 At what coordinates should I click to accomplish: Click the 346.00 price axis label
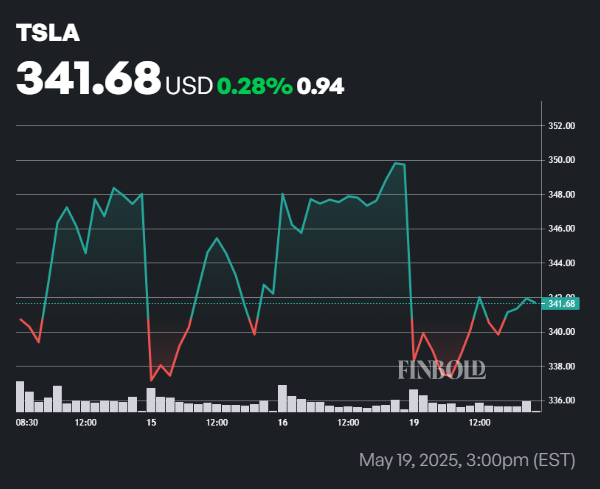(562, 229)
